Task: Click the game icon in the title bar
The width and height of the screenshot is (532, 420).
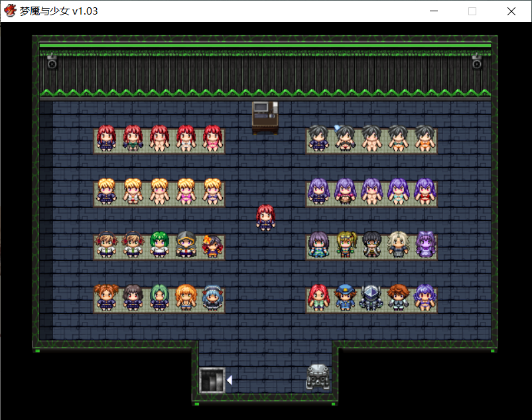Action: [x=10, y=11]
